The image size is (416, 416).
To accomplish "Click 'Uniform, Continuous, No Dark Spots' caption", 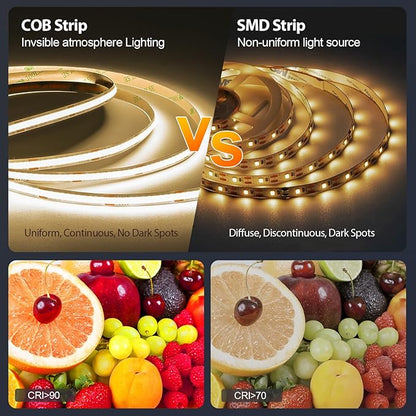I will click(101, 233).
